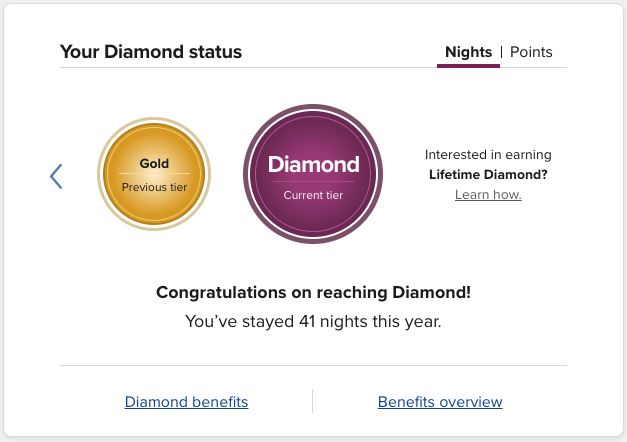Image resolution: width=627 pixels, height=442 pixels.
Task: Switch to the Points tab
Action: click(x=531, y=52)
